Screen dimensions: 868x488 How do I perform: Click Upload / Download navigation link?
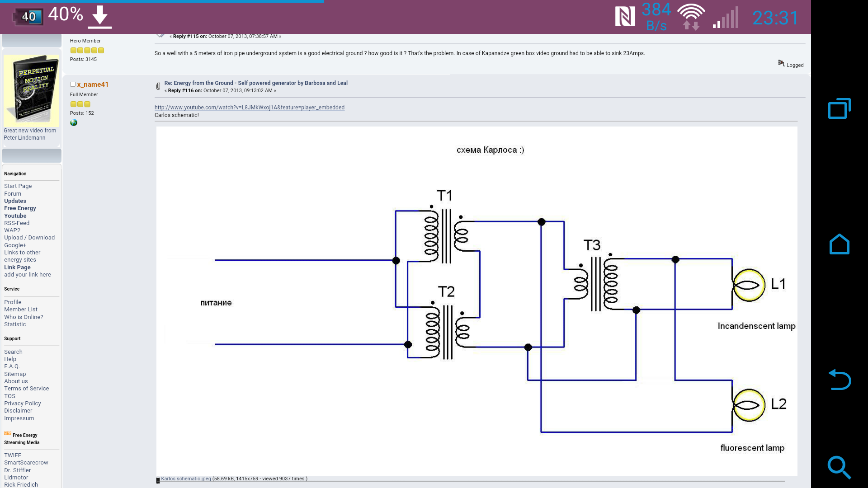click(29, 238)
